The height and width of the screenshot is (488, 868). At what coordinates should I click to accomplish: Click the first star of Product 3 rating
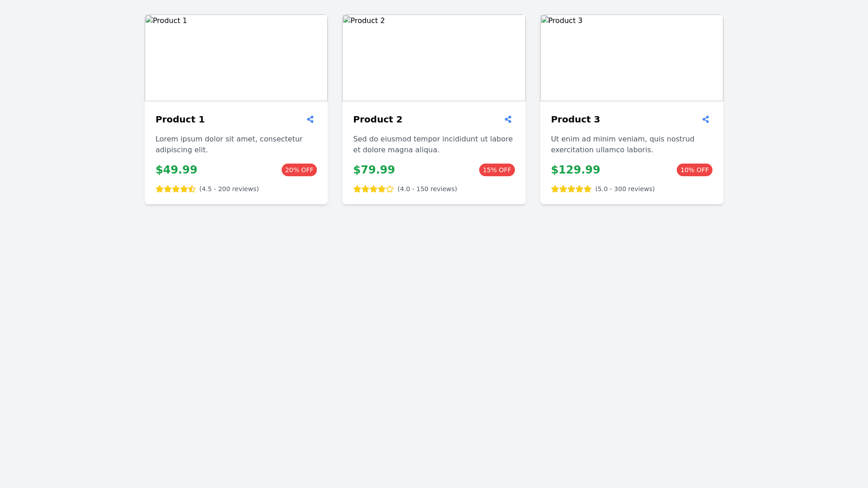[555, 189]
